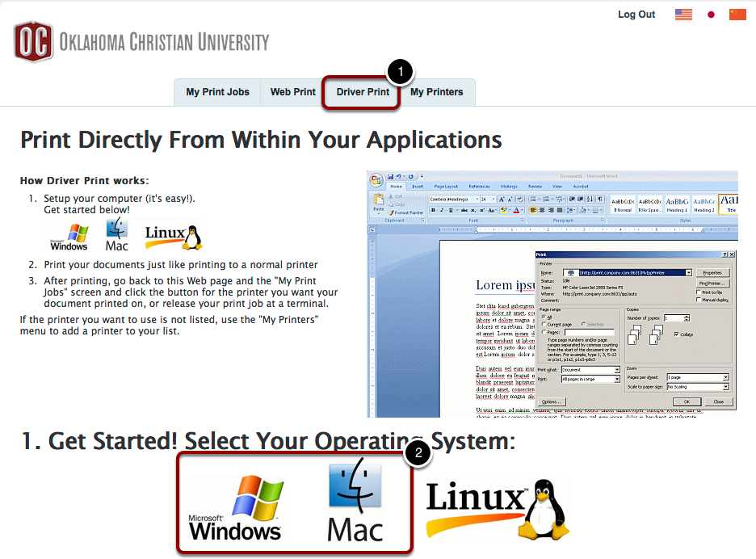The width and height of the screenshot is (756, 559).
Task: Open the font color dropdown arrow in Word
Action: (522, 210)
